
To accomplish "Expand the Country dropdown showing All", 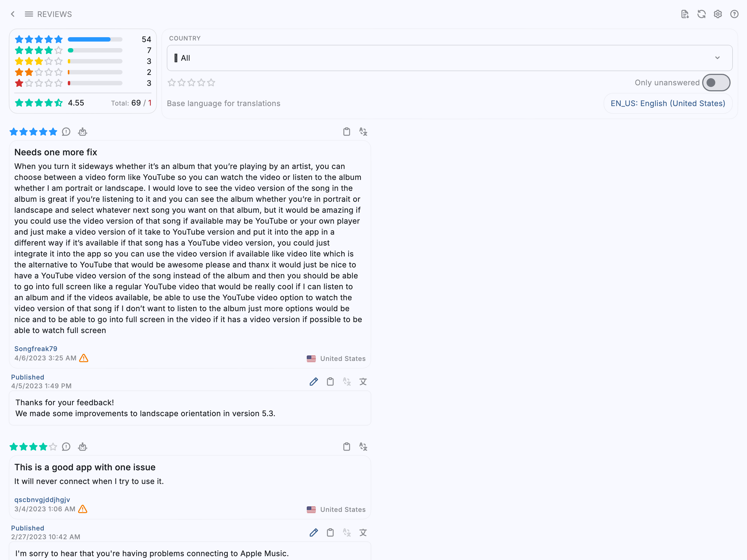I will (x=450, y=58).
